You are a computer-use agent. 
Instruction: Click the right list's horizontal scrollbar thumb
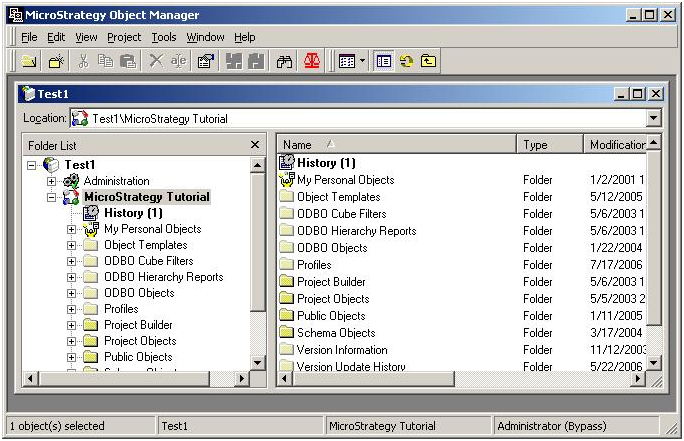click(373, 379)
